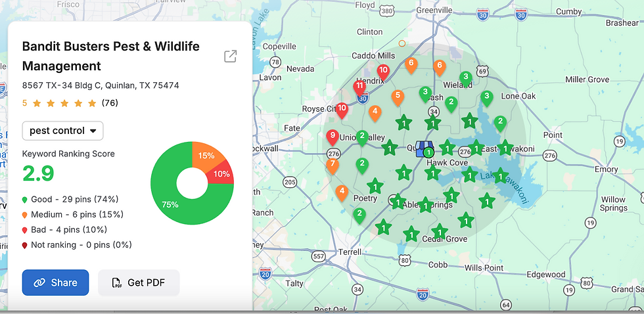The image size is (644, 314).
Task: Click the blue storefront icon at Quinlan
Action: pyautogui.click(x=423, y=149)
